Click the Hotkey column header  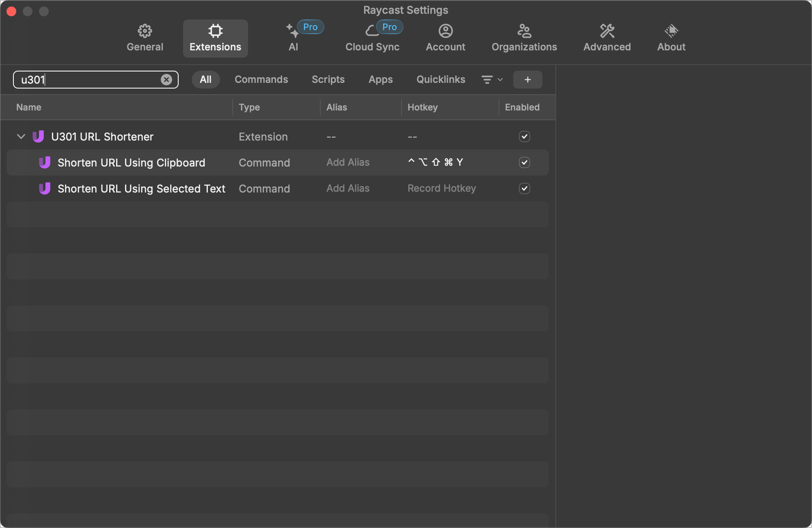[423, 107]
